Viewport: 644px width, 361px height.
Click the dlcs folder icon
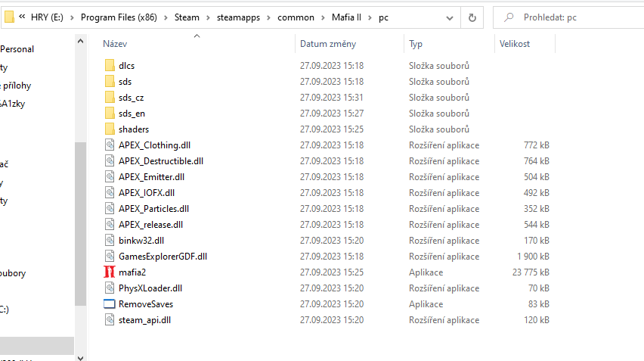click(110, 65)
